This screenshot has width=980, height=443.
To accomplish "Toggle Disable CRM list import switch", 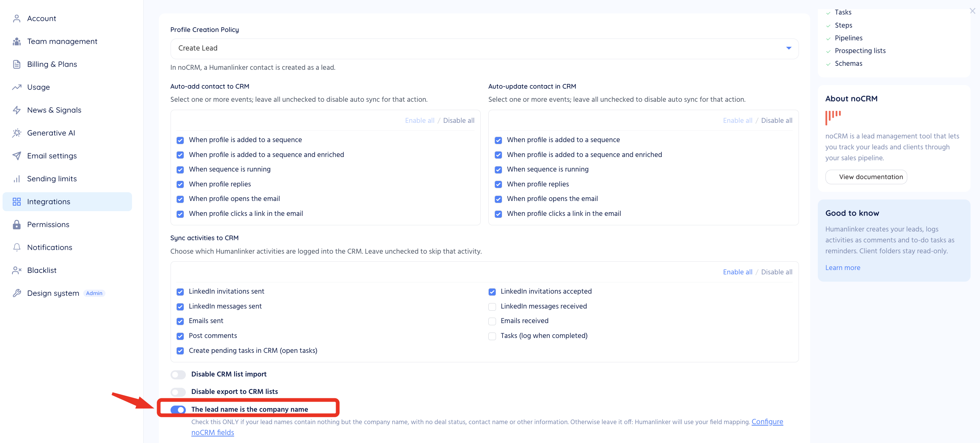I will [x=178, y=375].
